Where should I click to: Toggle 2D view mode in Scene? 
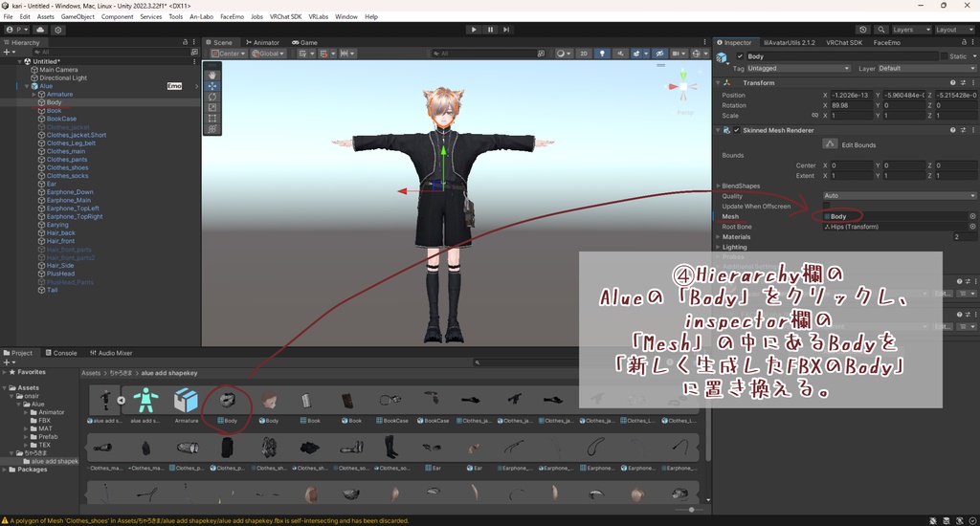coord(583,54)
